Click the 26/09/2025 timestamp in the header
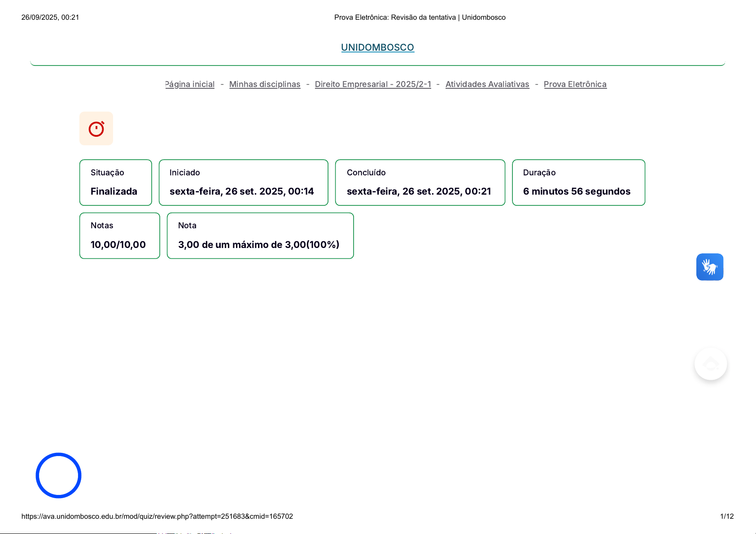 pyautogui.click(x=50, y=17)
